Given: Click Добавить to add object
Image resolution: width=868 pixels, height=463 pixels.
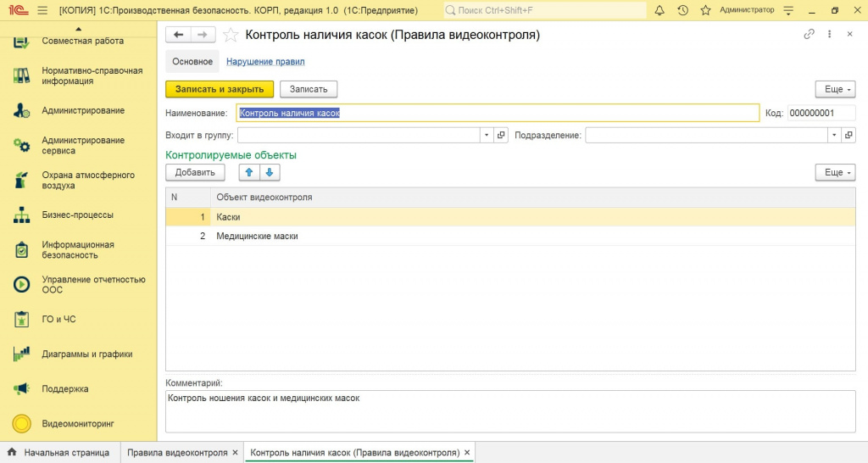Looking at the screenshot, I should [195, 173].
